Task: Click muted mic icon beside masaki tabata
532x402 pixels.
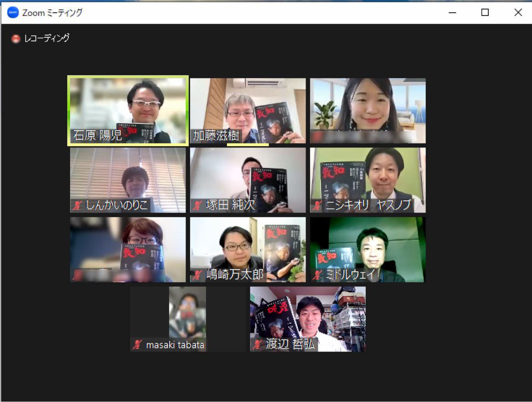Action: coord(137,345)
